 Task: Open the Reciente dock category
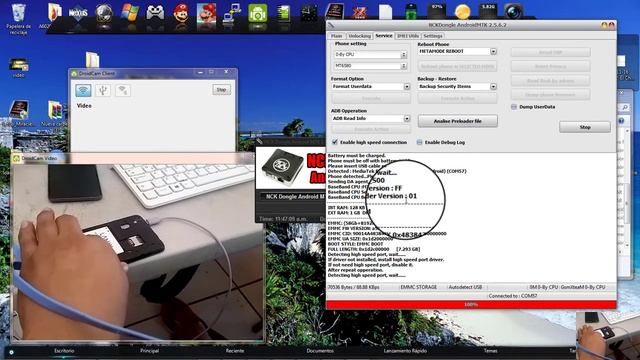tap(235, 351)
